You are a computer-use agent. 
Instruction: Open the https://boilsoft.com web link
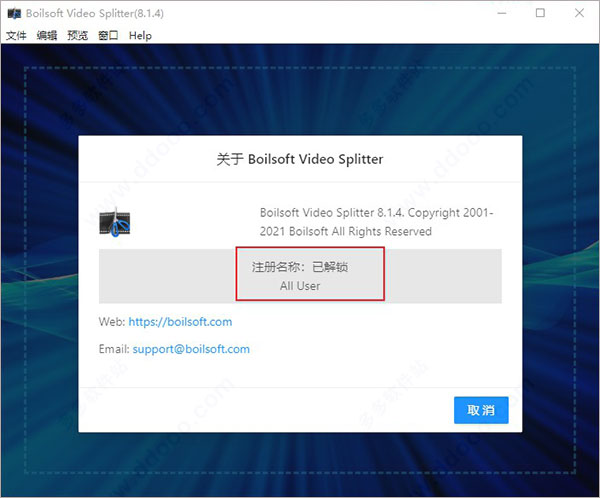click(x=180, y=322)
